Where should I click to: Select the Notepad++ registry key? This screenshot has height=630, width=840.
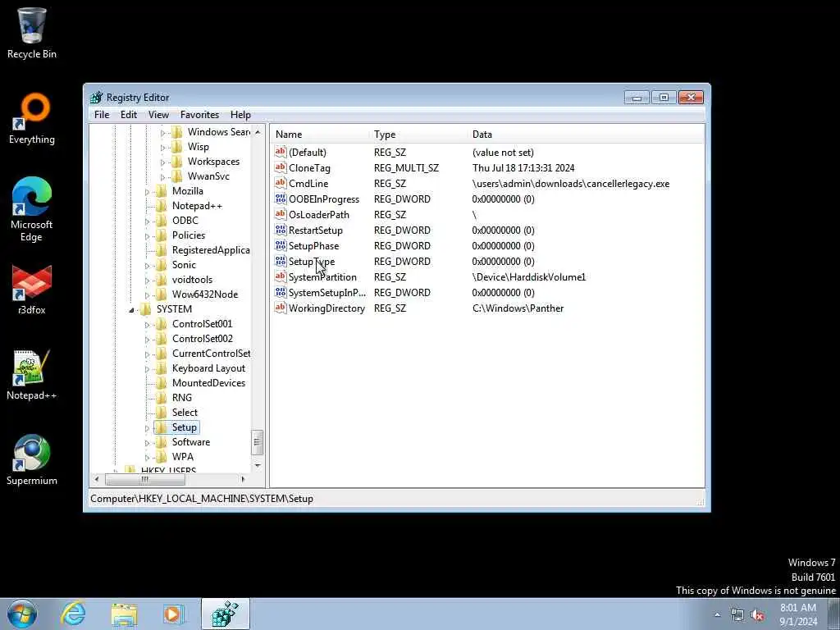coord(197,206)
